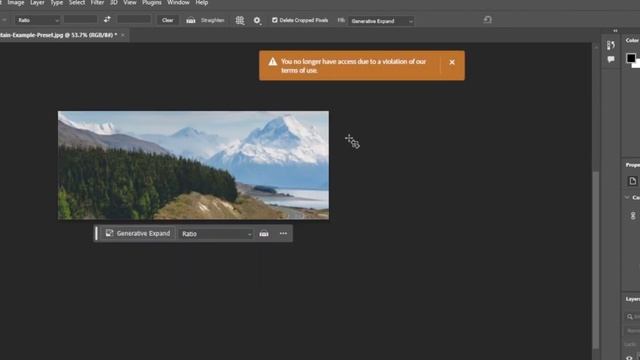Open the Type menu
This screenshot has width=640, height=360.
[x=57, y=2]
